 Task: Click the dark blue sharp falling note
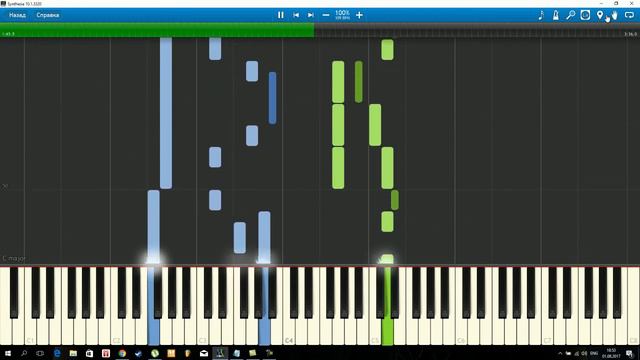[x=272, y=98]
